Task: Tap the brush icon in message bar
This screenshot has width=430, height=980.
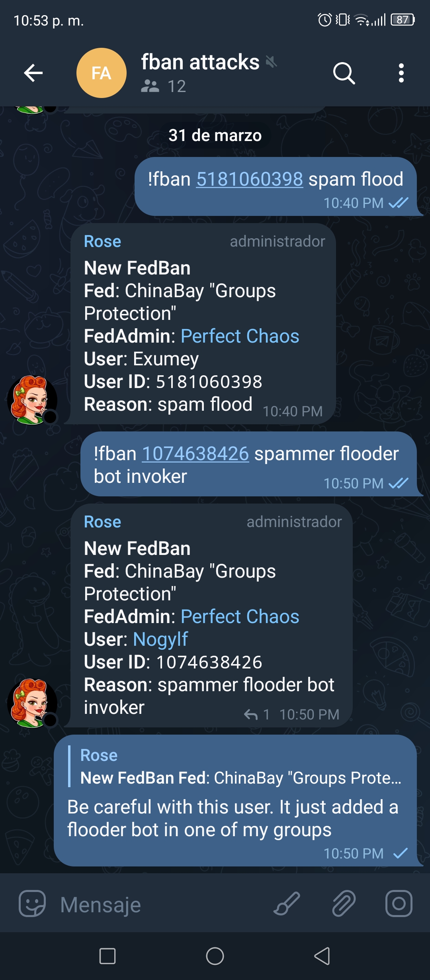Action: (x=287, y=904)
